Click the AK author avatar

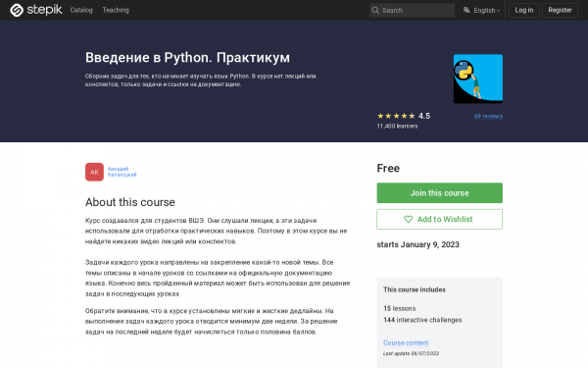click(x=94, y=172)
